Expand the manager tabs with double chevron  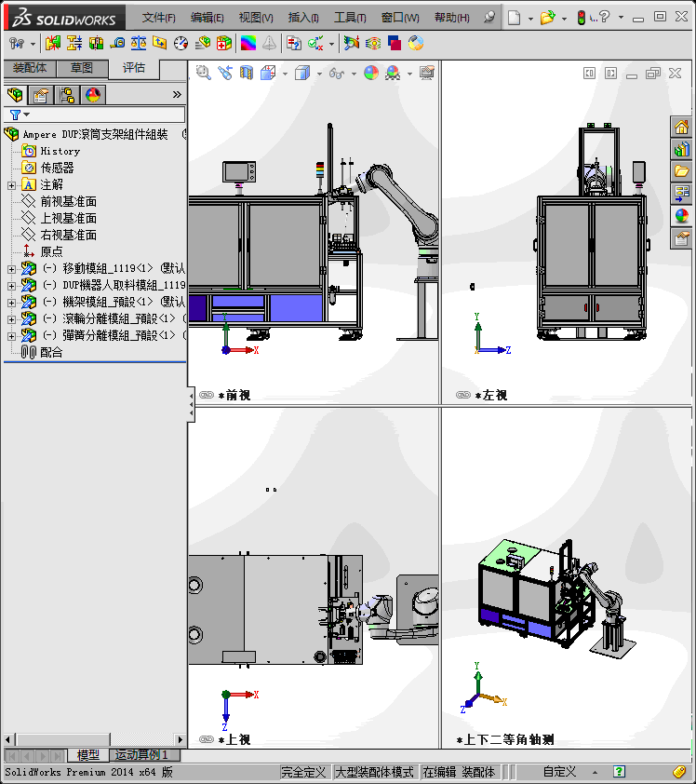click(177, 94)
